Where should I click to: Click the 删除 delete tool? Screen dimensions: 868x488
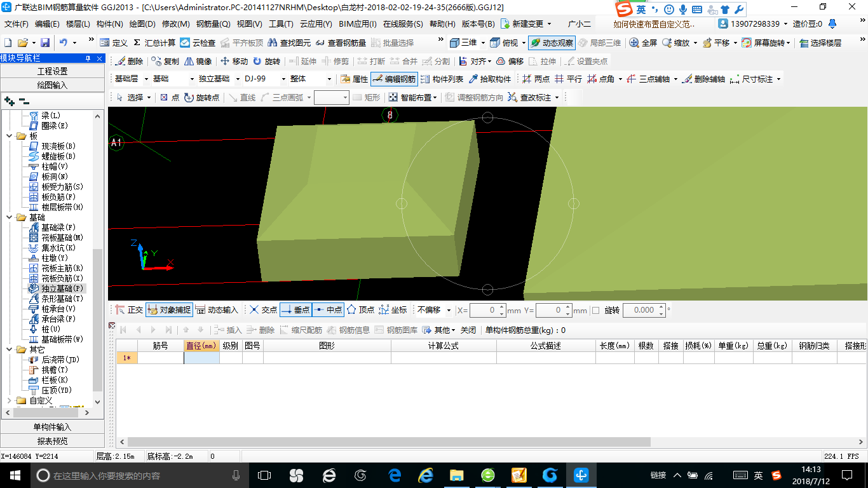[130, 62]
